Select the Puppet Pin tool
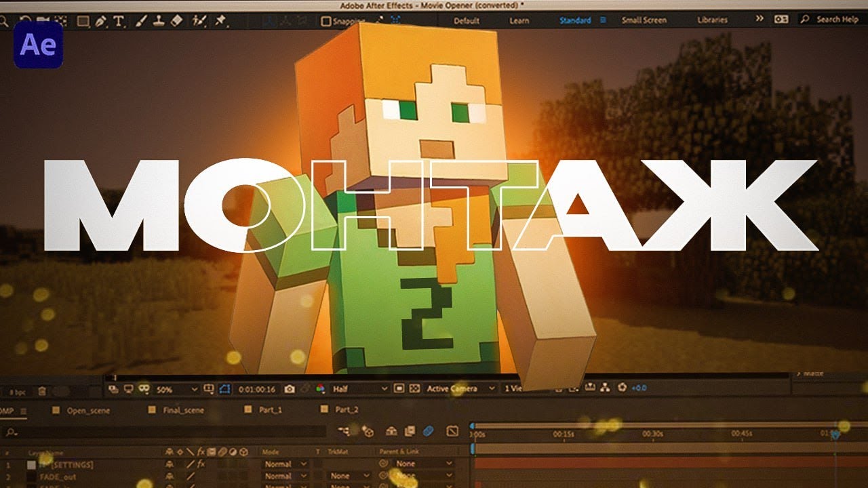The image size is (868, 488). (220, 21)
